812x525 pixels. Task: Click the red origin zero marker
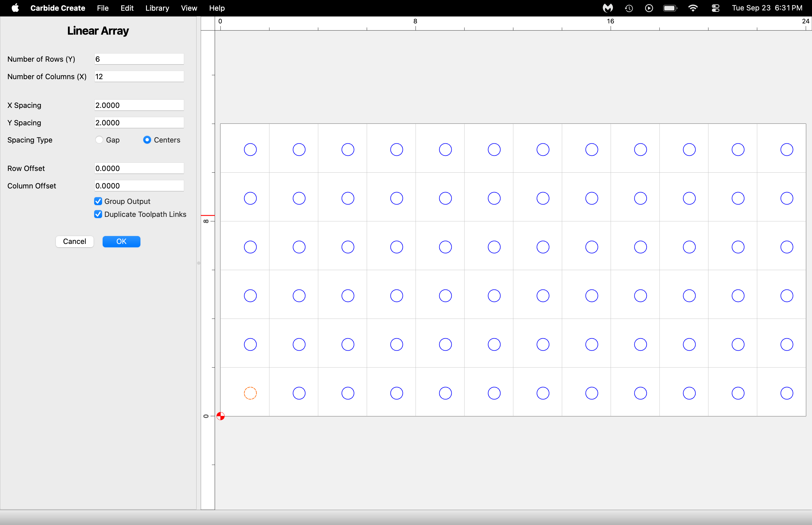tap(220, 416)
